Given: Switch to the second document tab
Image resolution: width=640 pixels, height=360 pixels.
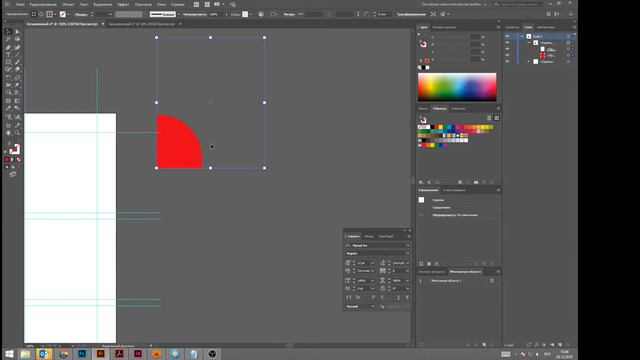Looking at the screenshot, I should 142,24.
